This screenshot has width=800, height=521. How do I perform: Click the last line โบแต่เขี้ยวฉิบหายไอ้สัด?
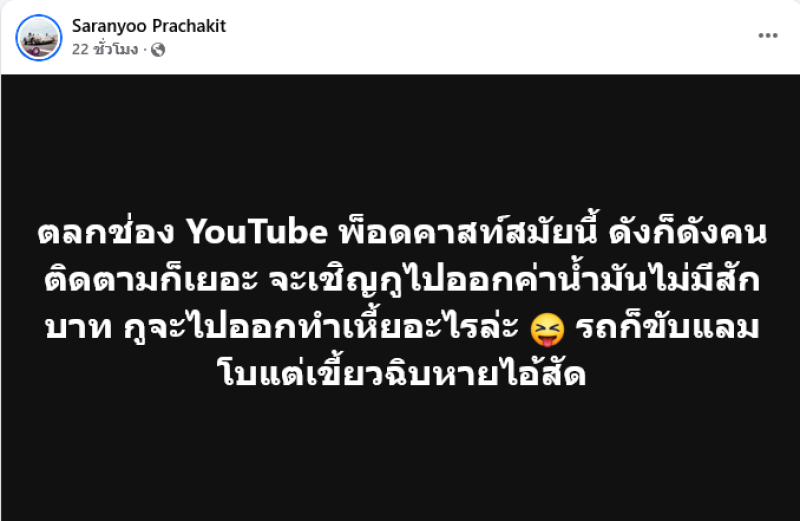402,373
